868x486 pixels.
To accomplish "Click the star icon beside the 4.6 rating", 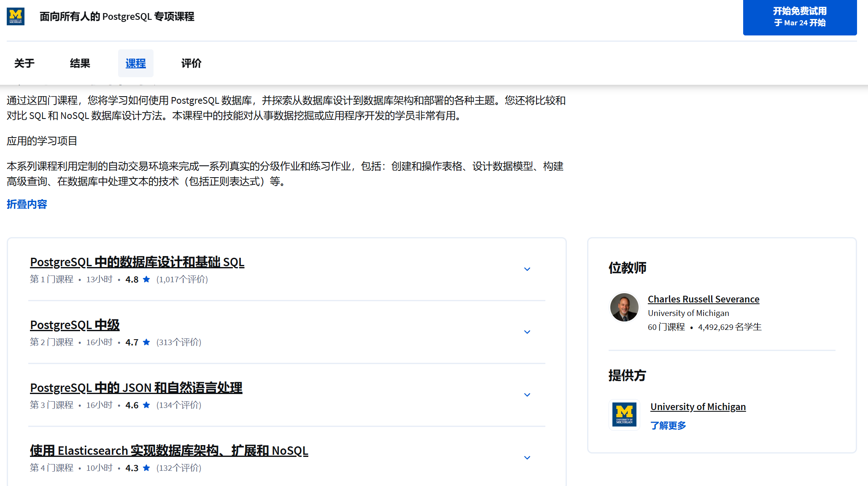I will (146, 405).
